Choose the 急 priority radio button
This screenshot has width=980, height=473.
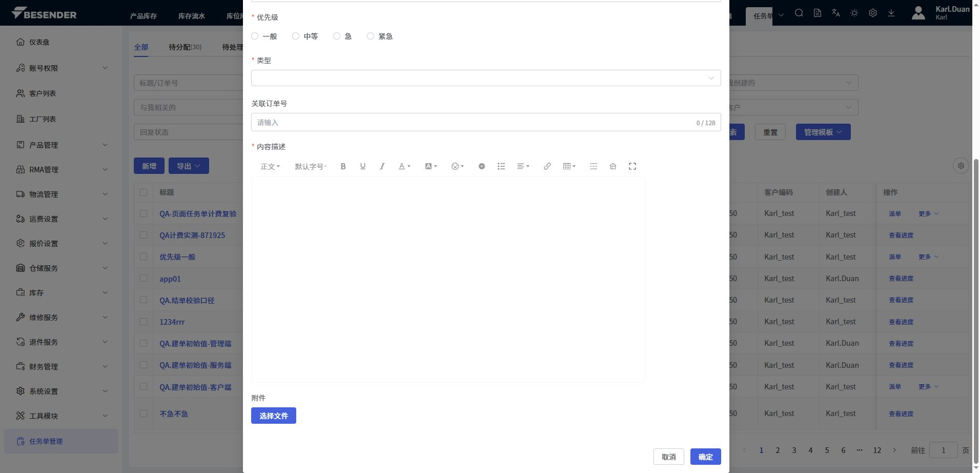(337, 36)
